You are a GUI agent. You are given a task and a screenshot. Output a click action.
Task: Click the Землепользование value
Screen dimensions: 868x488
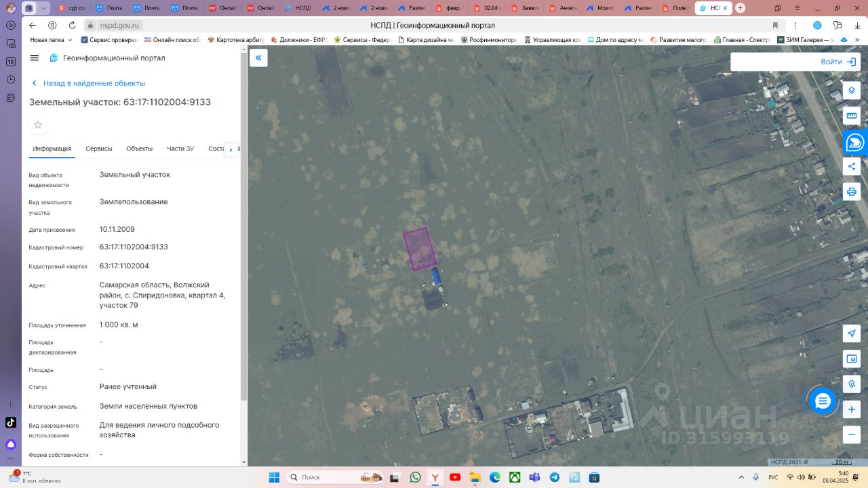[x=134, y=201]
